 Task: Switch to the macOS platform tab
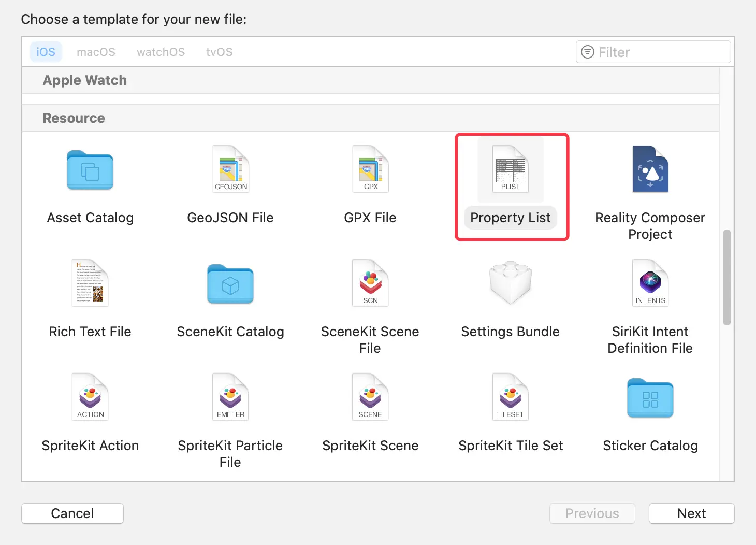(96, 52)
